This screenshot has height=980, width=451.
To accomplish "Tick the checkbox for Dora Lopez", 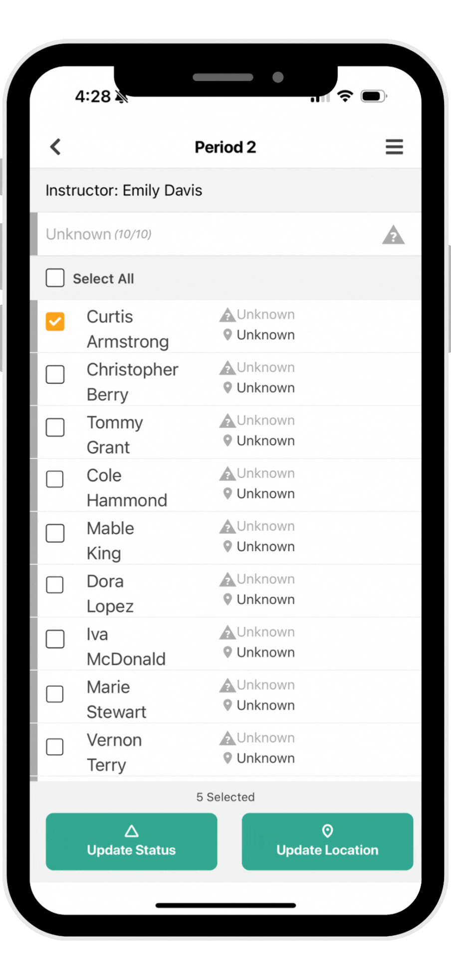I will 55,585.
